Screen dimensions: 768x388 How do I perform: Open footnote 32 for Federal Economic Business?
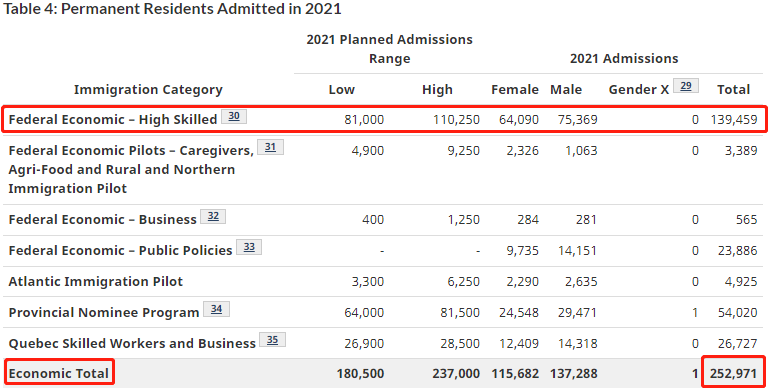click(213, 216)
